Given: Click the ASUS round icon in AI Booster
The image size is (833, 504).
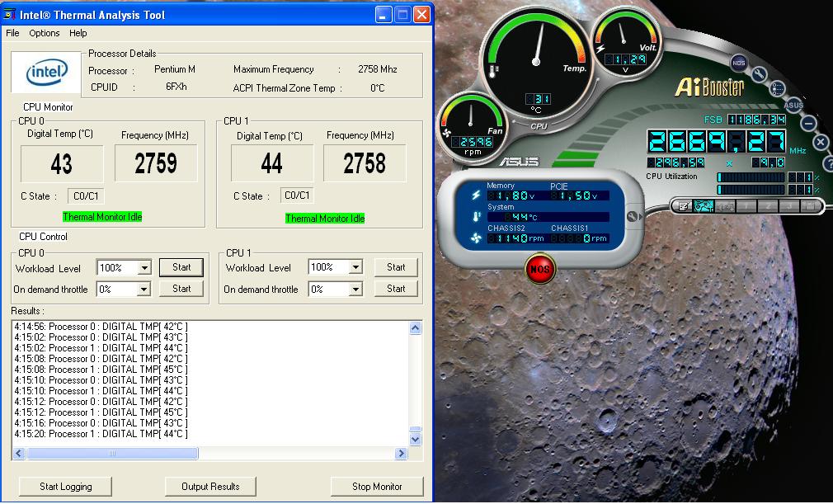Looking at the screenshot, I should [x=793, y=105].
